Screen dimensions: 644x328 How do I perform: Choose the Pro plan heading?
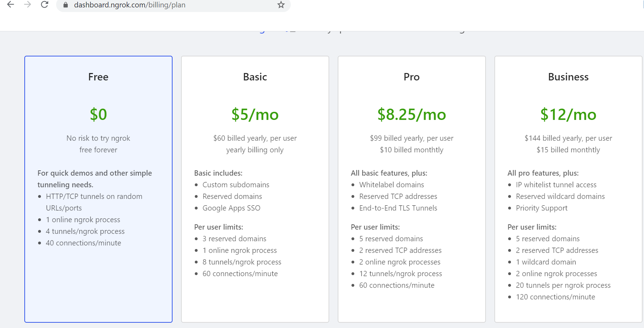tap(412, 77)
